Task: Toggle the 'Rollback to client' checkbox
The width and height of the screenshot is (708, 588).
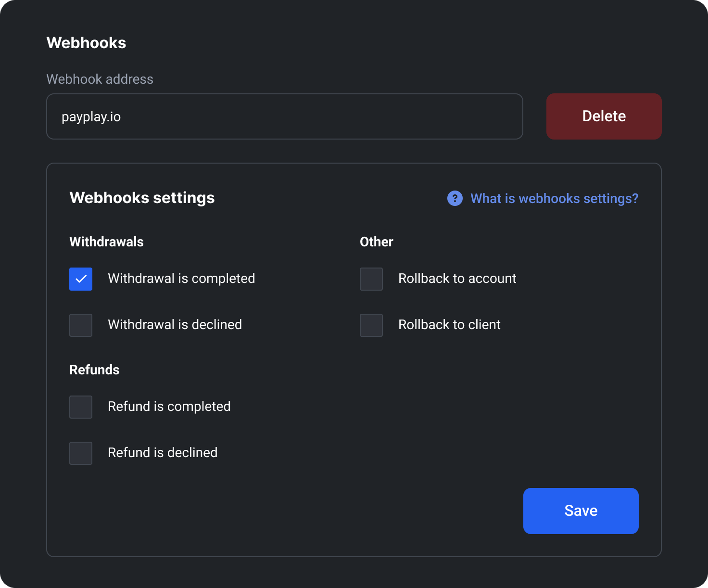Action: tap(371, 325)
